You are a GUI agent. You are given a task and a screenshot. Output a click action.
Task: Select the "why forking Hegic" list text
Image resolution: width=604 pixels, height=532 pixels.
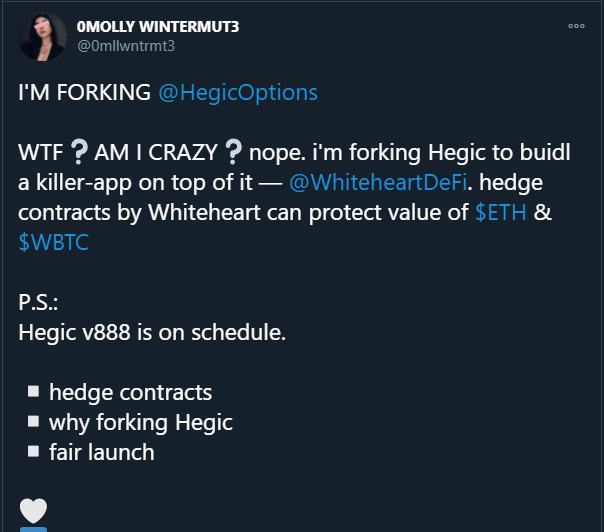141,423
